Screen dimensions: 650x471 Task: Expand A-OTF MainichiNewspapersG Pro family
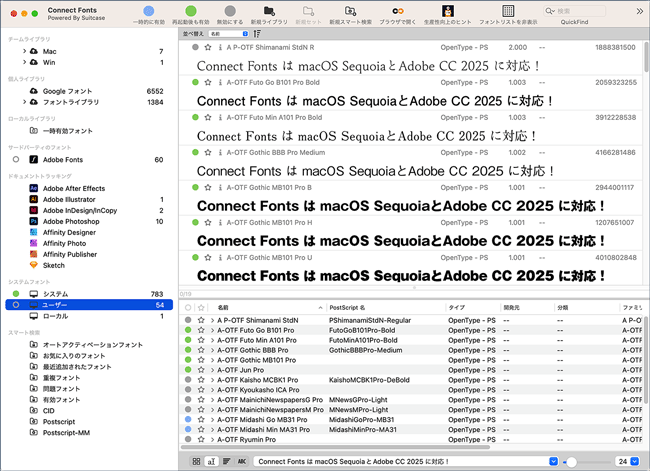212,400
